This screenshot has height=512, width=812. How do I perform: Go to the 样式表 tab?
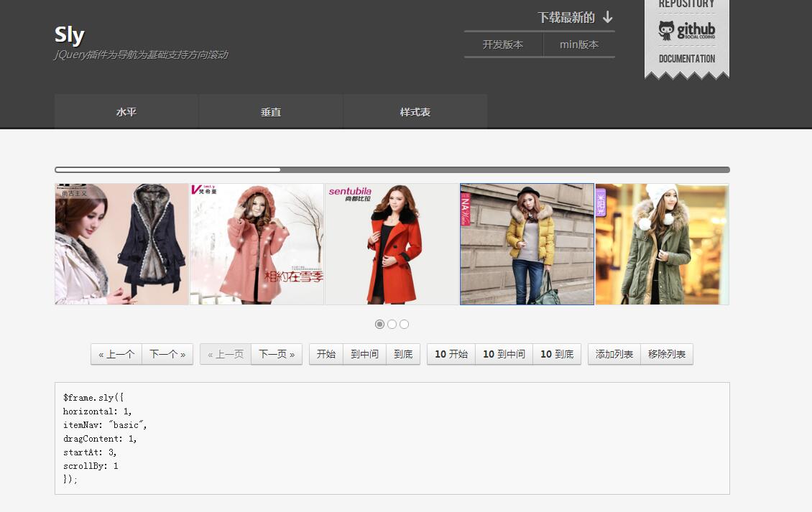click(x=415, y=112)
